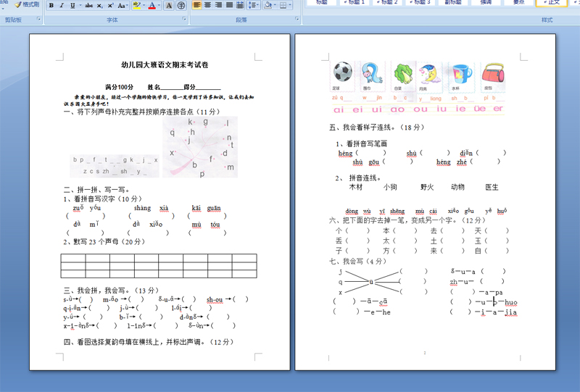This screenshot has width=580, height=392.
Task: Apply the 强调 style
Action: [486, 2]
